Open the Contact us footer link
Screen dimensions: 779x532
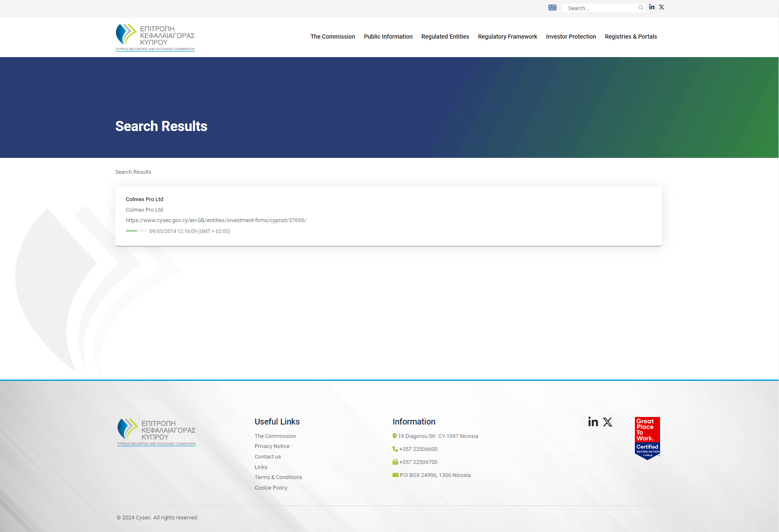268,457
